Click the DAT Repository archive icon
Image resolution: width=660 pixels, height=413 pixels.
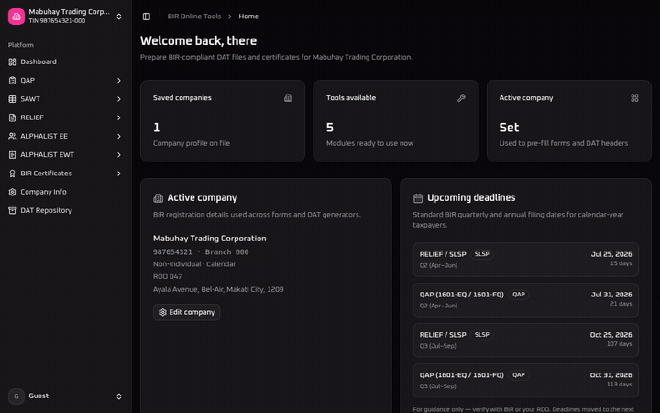click(x=12, y=210)
